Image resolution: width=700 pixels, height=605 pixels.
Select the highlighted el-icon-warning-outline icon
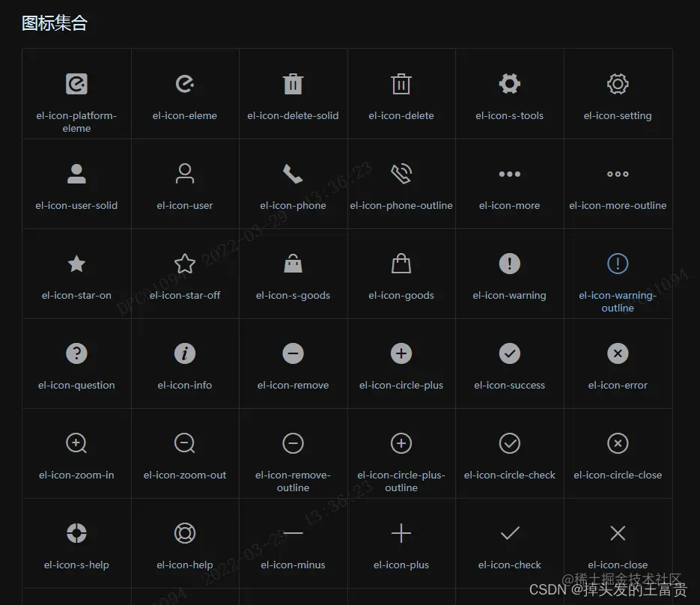point(618,264)
